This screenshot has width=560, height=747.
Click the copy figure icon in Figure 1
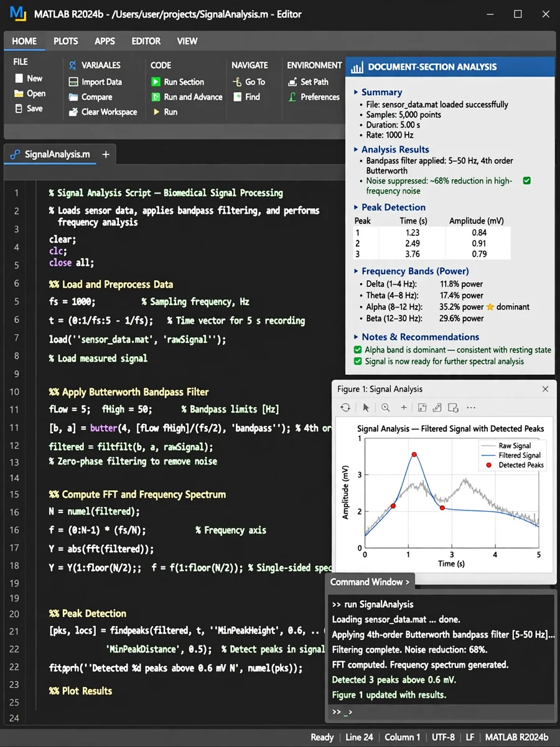tap(453, 408)
